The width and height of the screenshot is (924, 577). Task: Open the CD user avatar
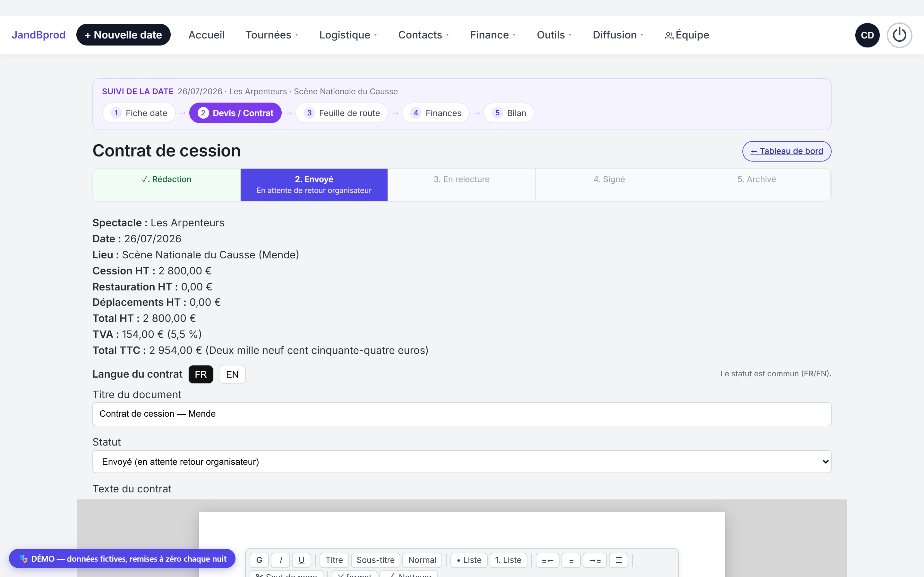(x=867, y=35)
